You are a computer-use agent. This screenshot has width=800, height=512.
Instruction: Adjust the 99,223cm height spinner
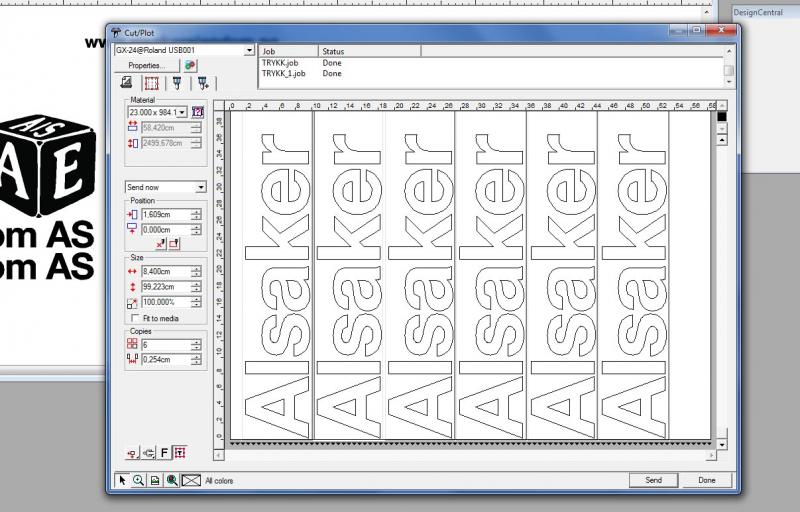click(196, 287)
